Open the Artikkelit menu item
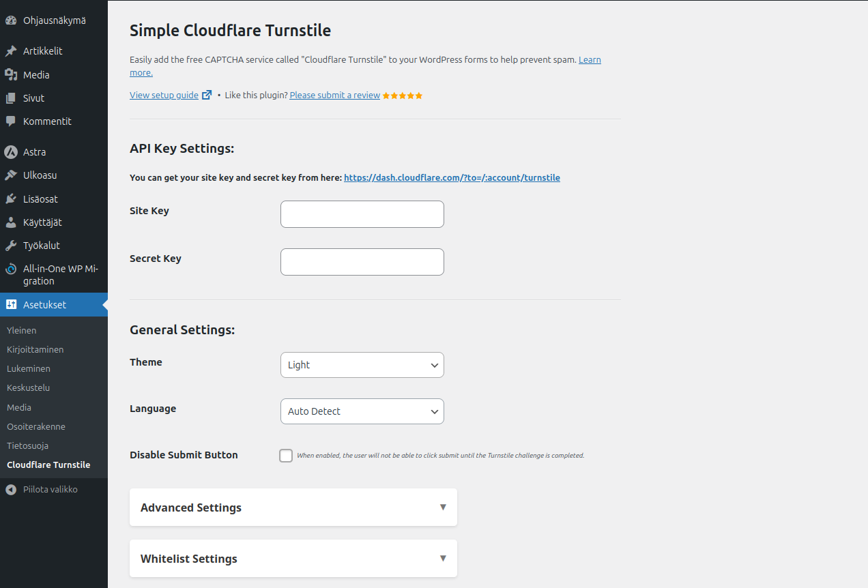This screenshot has height=588, width=868. pos(54,51)
